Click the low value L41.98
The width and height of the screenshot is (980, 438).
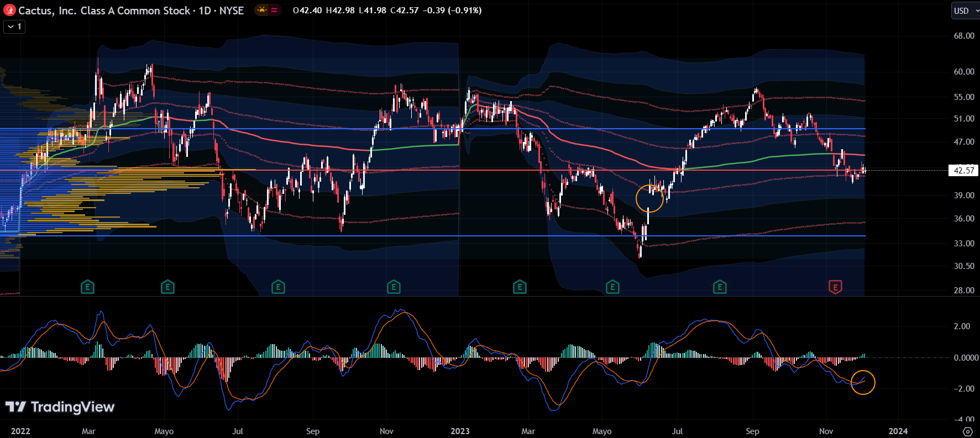373,10
